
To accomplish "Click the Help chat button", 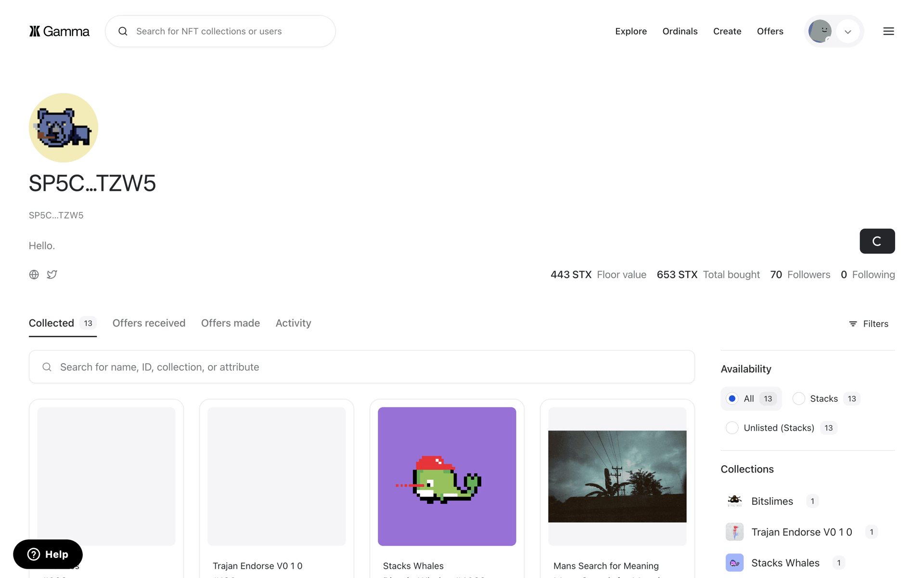I will tap(48, 554).
